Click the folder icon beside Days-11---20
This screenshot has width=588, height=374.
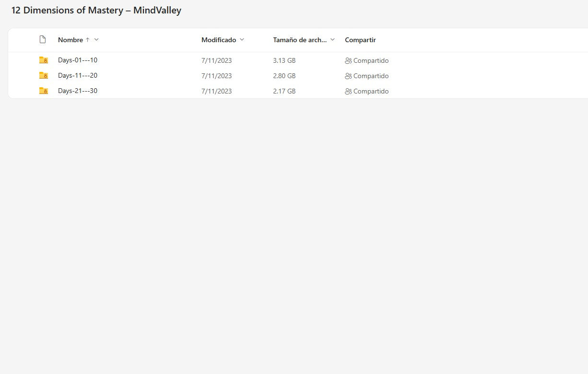click(x=43, y=76)
